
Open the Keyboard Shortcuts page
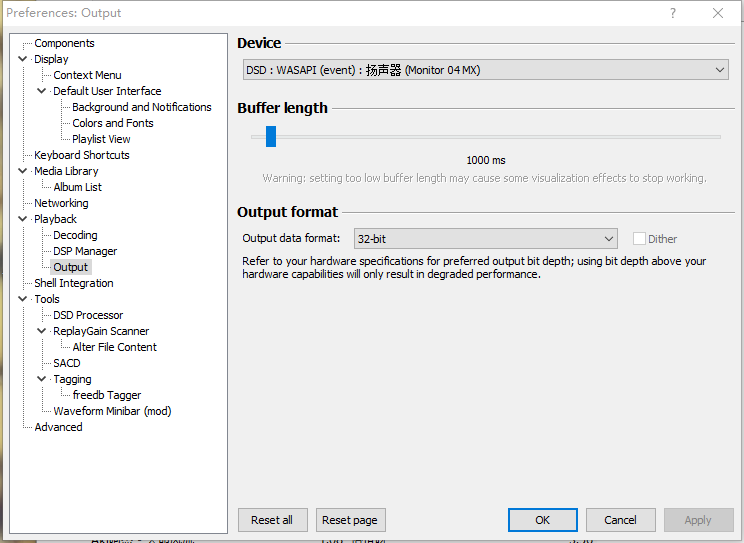click(81, 155)
